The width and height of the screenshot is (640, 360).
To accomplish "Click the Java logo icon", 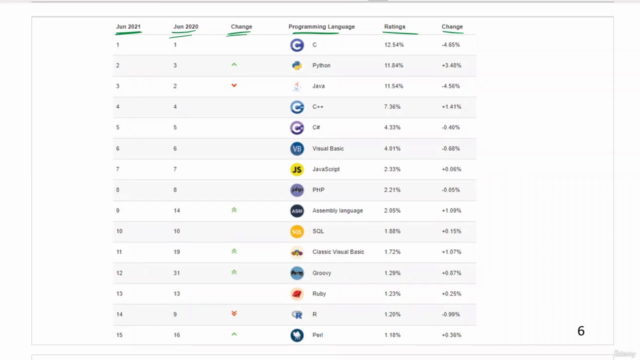I will pyautogui.click(x=297, y=86).
